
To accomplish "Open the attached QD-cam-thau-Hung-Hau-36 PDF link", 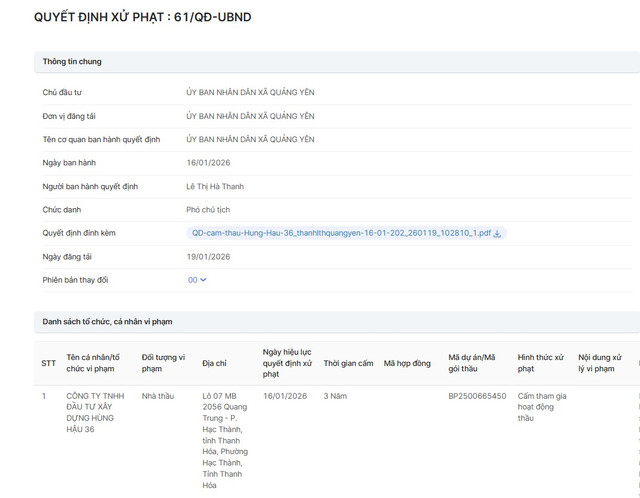I will (x=340, y=233).
